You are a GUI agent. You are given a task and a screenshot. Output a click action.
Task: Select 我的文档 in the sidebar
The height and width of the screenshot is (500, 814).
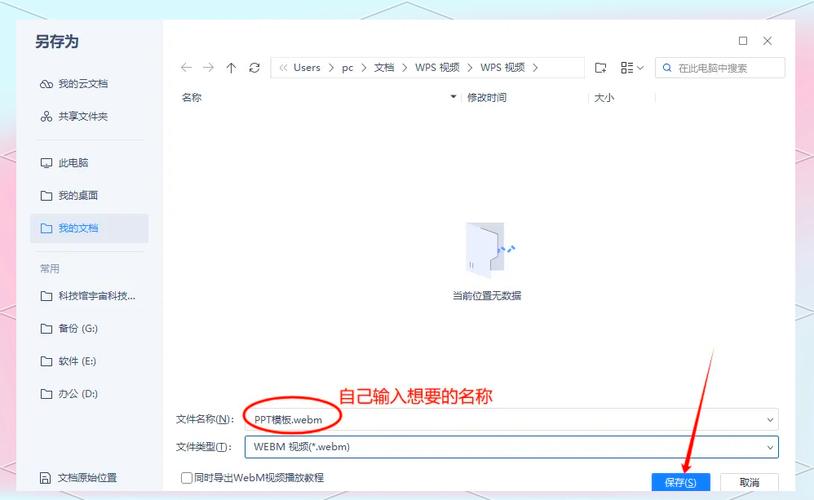[x=89, y=228]
